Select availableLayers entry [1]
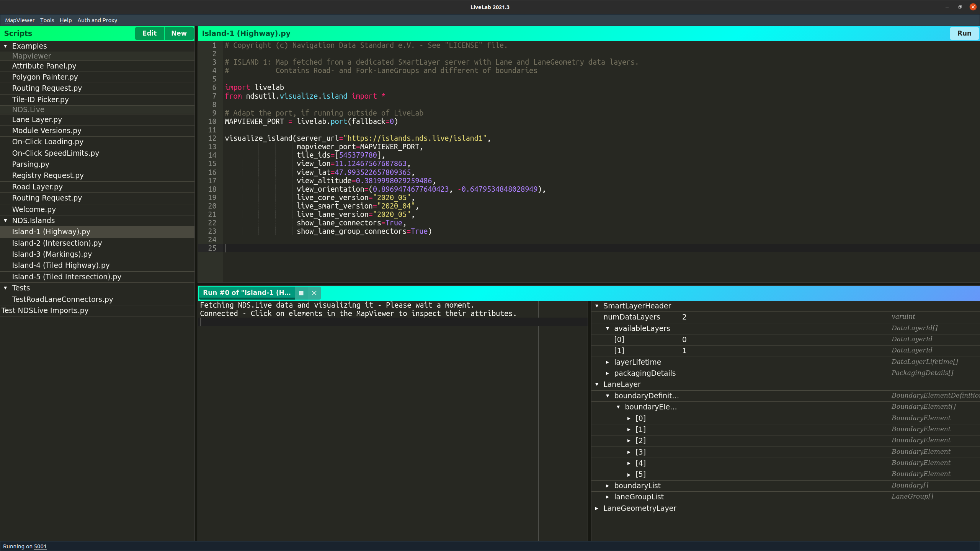The height and width of the screenshot is (551, 980). tap(786, 350)
